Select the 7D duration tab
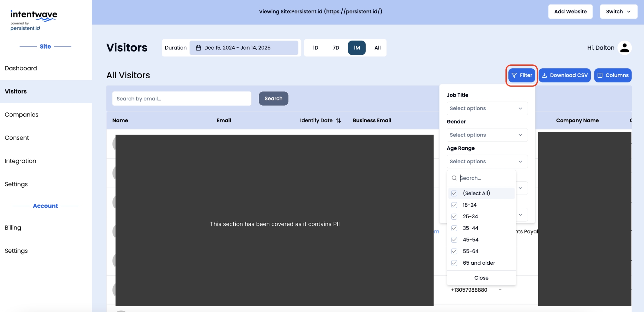 coord(336,48)
